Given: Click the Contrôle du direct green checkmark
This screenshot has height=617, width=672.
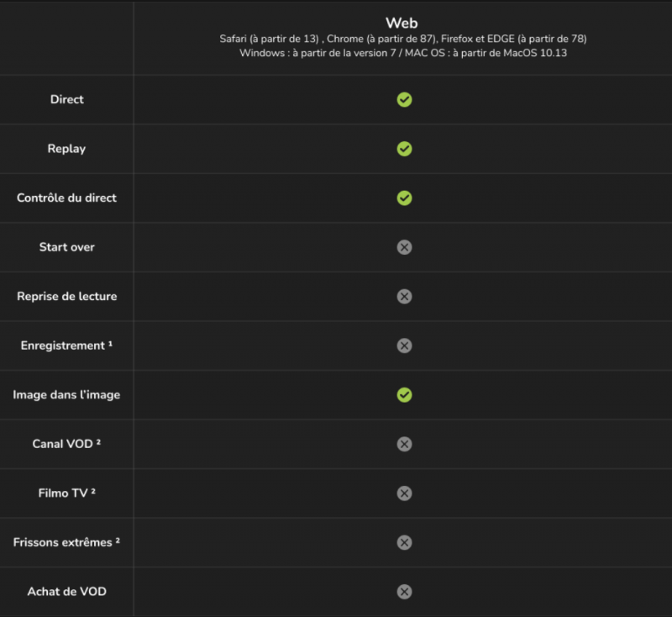Looking at the screenshot, I should [404, 198].
